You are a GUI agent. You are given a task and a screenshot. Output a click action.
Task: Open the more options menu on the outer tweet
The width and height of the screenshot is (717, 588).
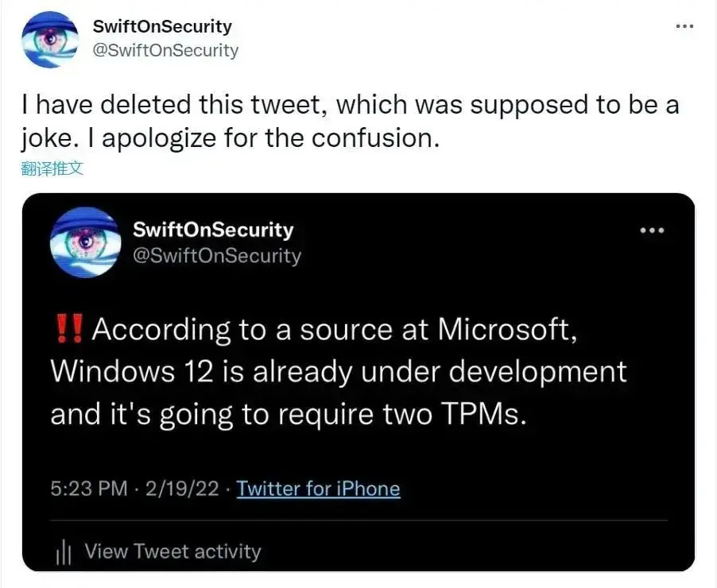coord(684,26)
